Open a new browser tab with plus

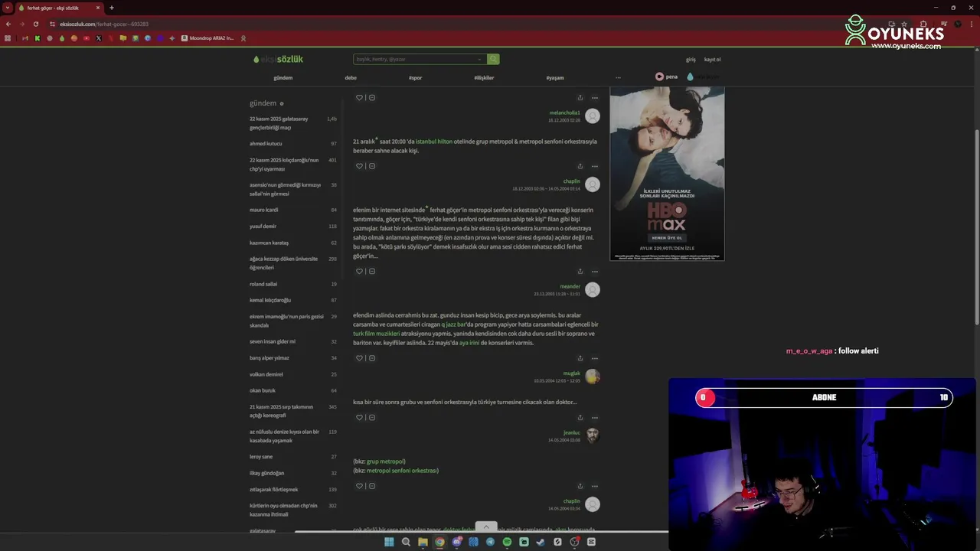click(112, 8)
